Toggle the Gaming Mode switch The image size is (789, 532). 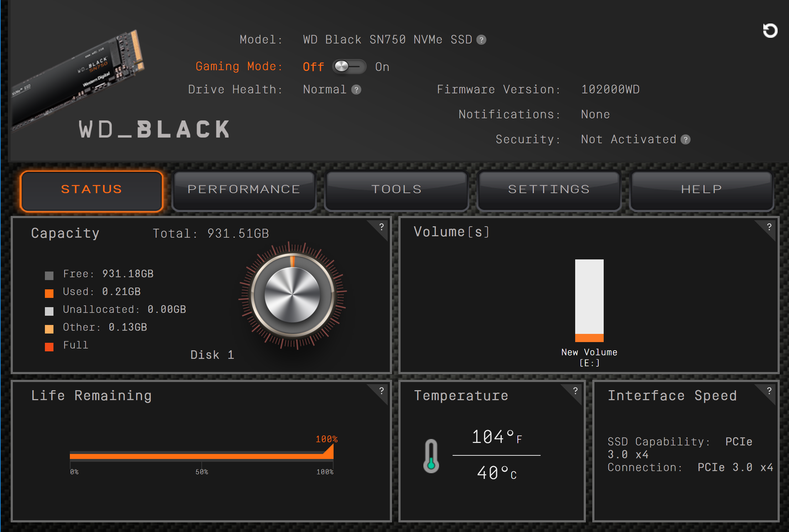pyautogui.click(x=349, y=67)
